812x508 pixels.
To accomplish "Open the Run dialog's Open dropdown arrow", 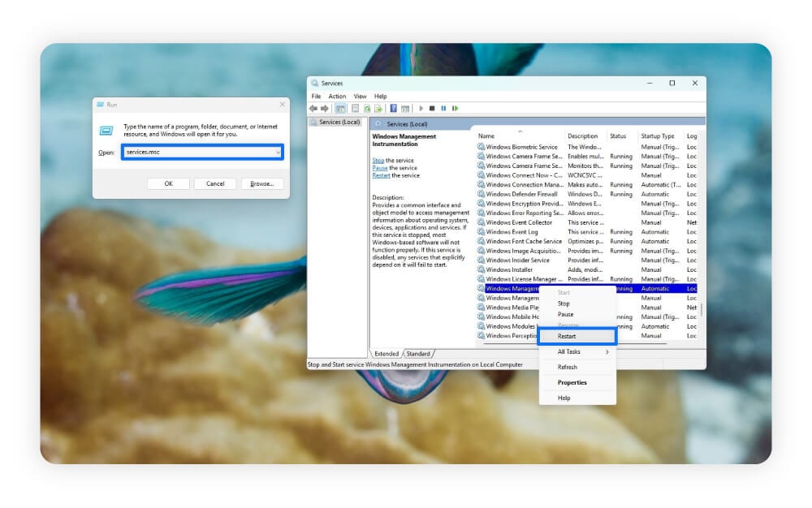I will click(278, 152).
